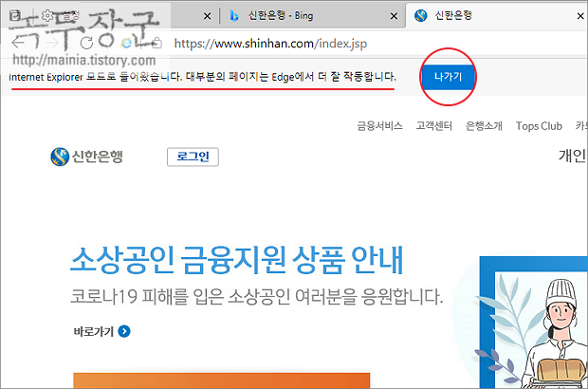Click the Internet Explorer 모드 info message
The height and width of the screenshot is (389, 588).
(x=203, y=77)
